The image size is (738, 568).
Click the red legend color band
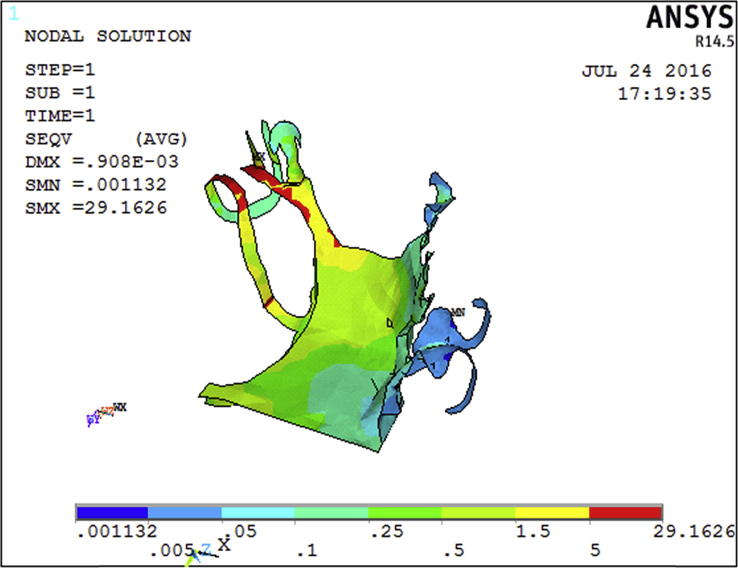pyautogui.click(x=626, y=512)
